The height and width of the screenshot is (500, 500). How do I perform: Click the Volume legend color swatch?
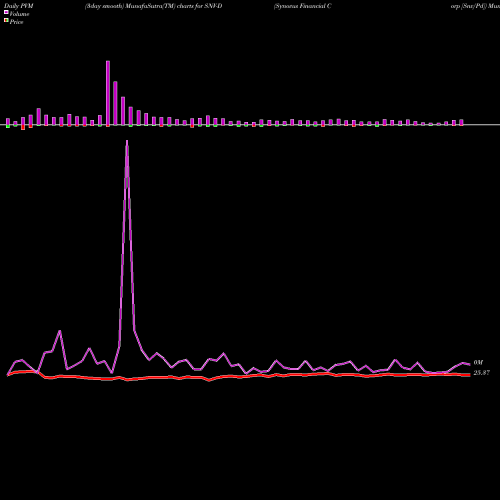6,12
